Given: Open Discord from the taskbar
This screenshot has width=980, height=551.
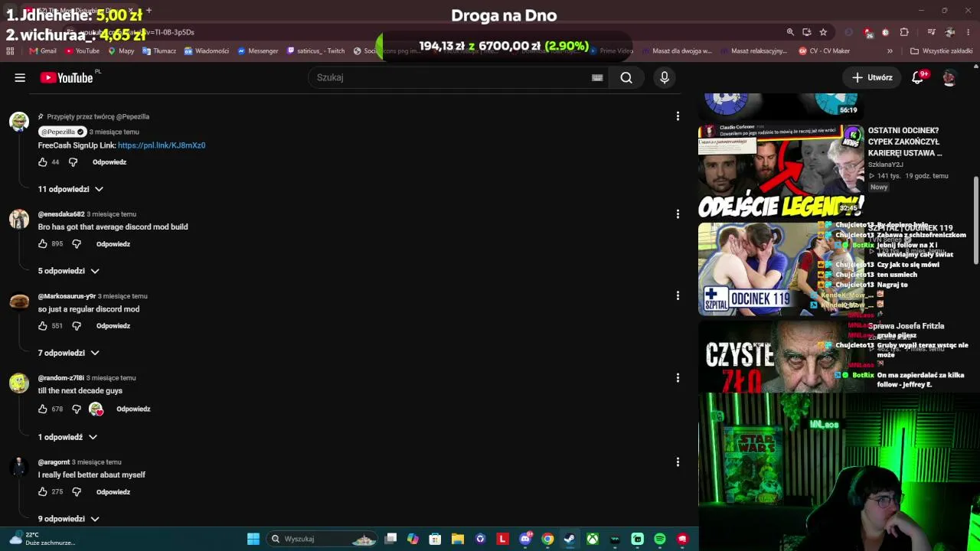Looking at the screenshot, I should 525,539.
